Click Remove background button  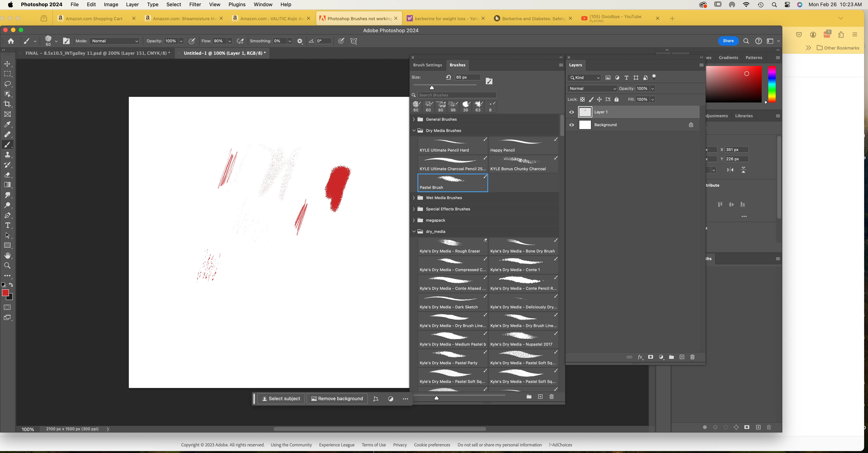pyautogui.click(x=337, y=399)
